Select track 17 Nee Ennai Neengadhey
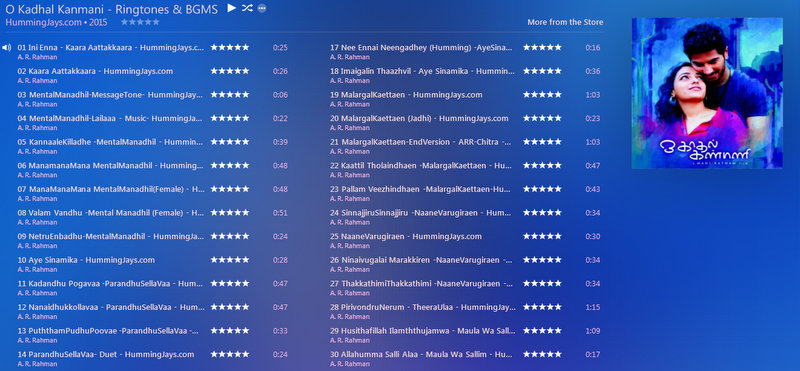 coord(421,47)
